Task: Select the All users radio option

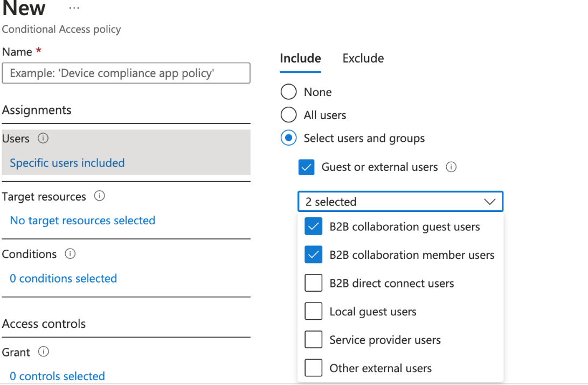Action: [288, 115]
